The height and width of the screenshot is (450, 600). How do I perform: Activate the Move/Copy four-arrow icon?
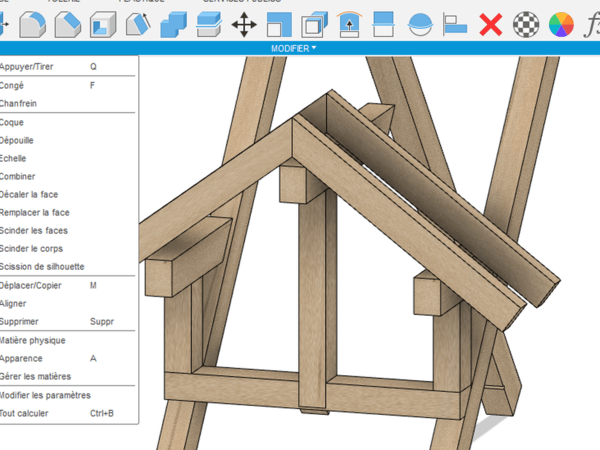(243, 24)
